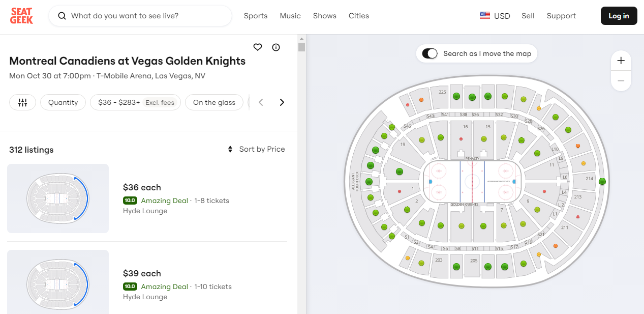Toggle the On the glass filter

coord(214,102)
